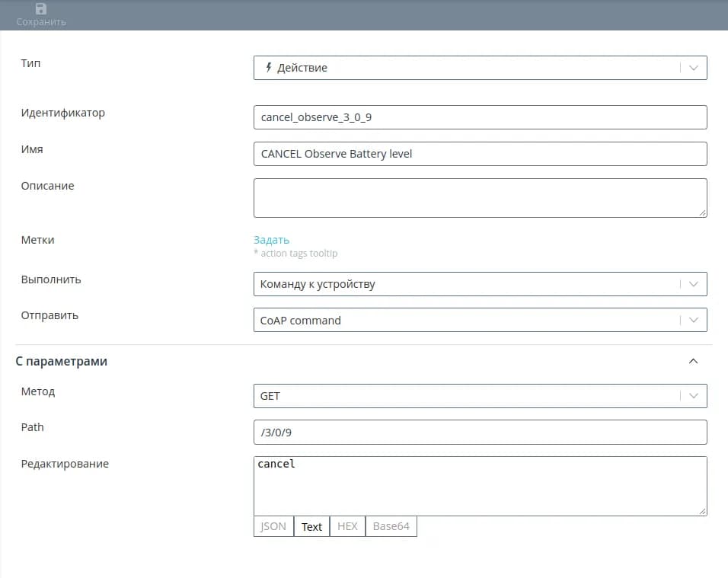The image size is (728, 578).
Task: Click inside the Описание textarea
Action: [x=480, y=198]
